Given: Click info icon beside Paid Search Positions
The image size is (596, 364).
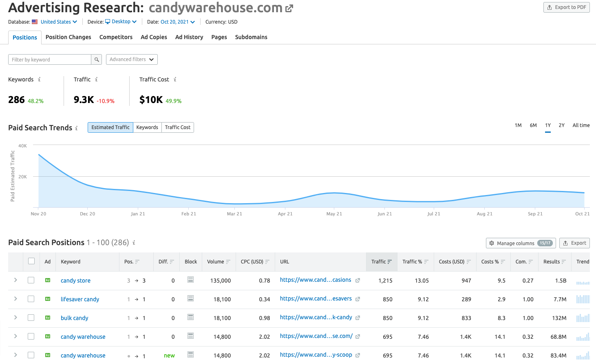Looking at the screenshot, I should (x=134, y=243).
